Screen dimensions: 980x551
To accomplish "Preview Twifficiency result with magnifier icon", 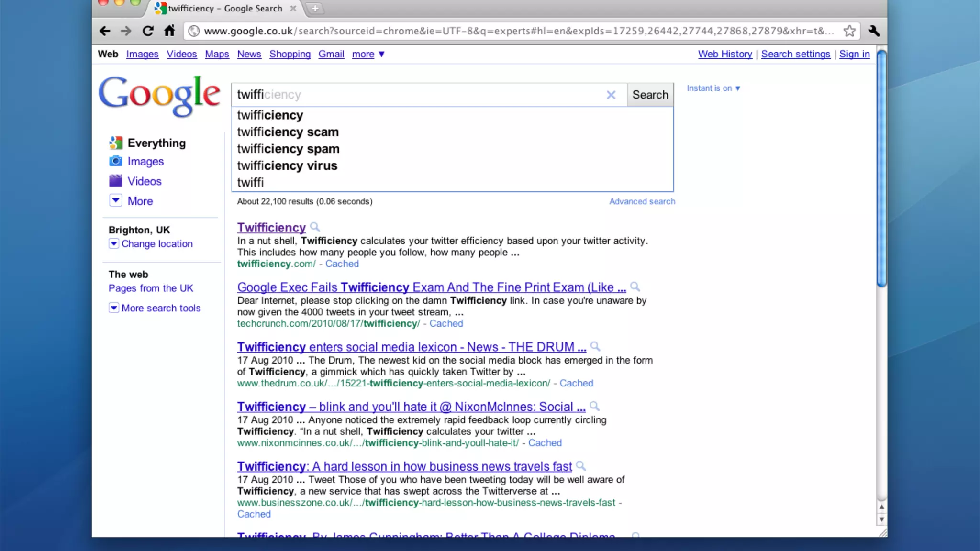I will click(315, 227).
